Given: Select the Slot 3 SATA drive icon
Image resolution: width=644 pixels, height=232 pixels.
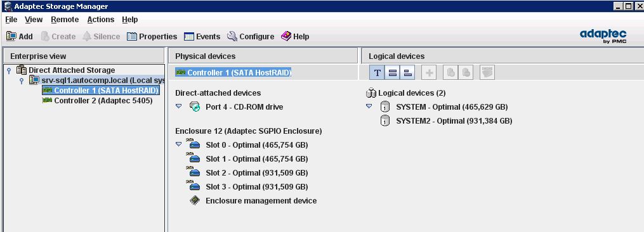Looking at the screenshot, I should coord(193,186).
